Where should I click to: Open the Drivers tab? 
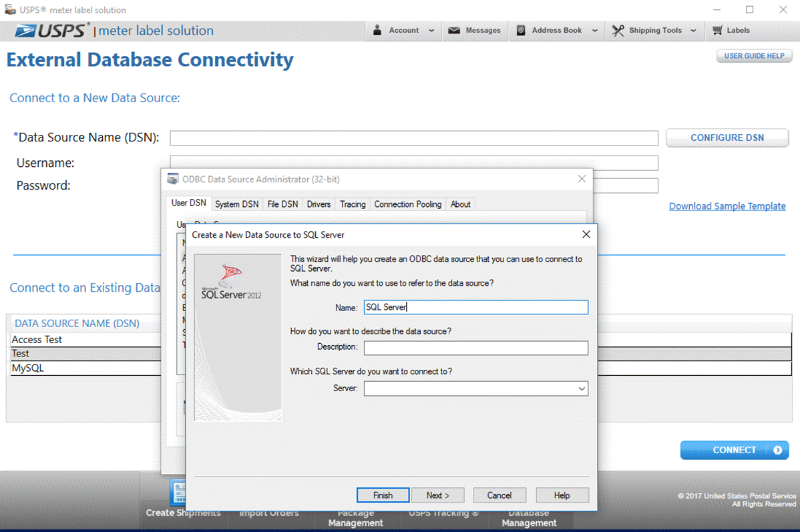[319, 204]
